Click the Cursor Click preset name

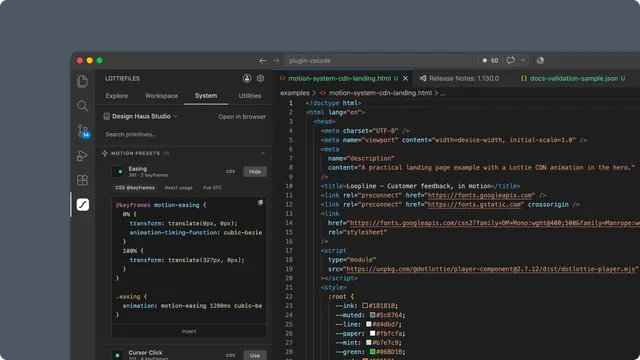click(x=145, y=352)
